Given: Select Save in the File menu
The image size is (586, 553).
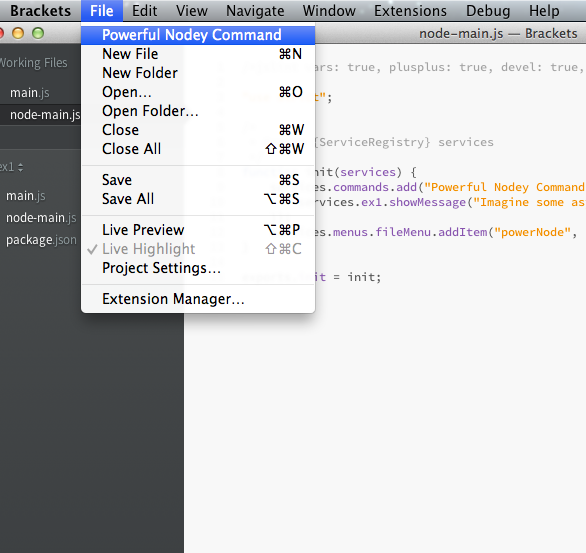Looking at the screenshot, I should click(198, 180).
